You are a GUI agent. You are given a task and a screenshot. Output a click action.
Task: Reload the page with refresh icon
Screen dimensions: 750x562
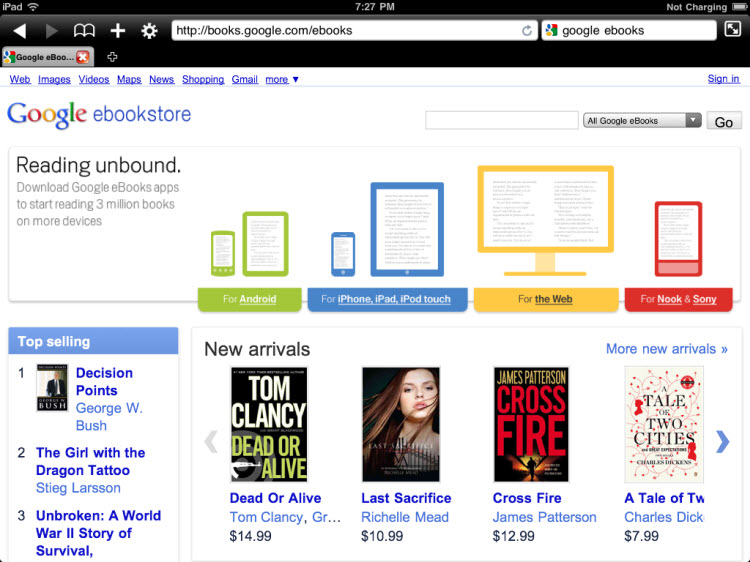tap(527, 31)
